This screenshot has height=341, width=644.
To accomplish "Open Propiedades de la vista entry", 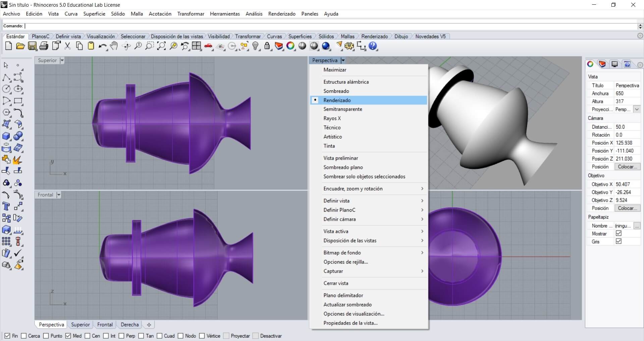I will (x=368, y=323).
